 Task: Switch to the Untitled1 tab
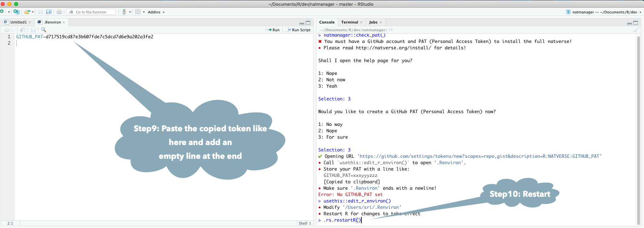[18, 22]
